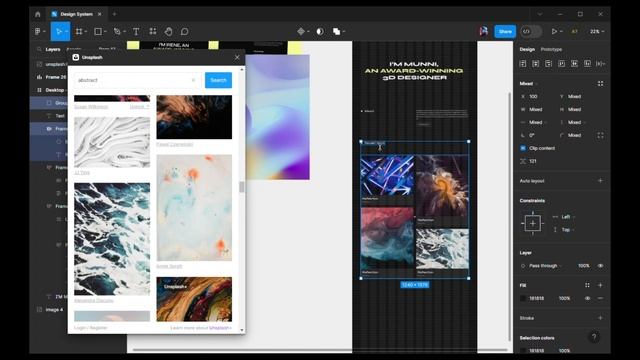Add a stroke with plus

(x=600, y=318)
